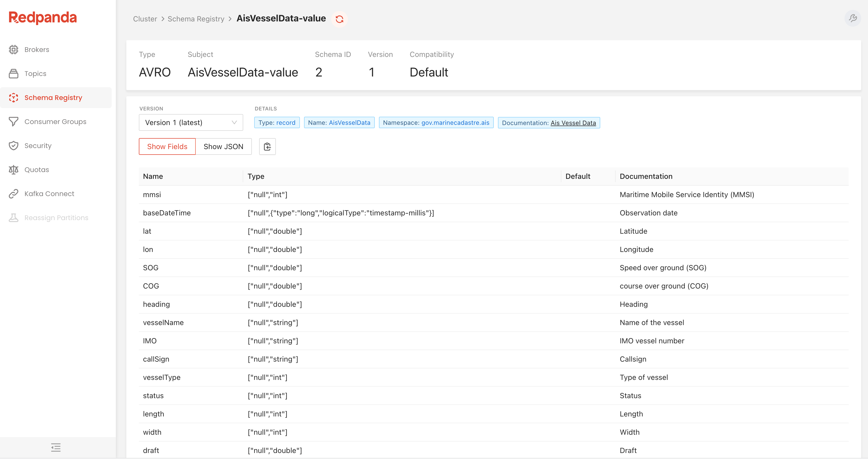Open Brokers via its chip icon

click(14, 50)
